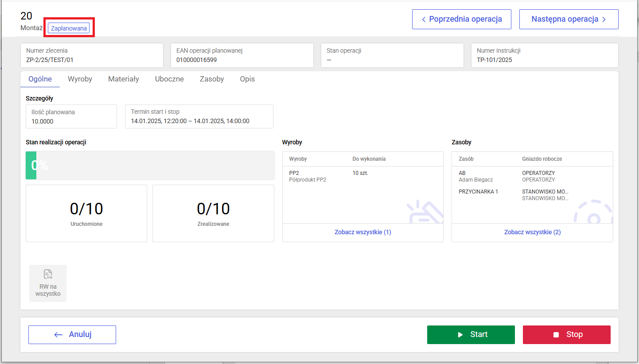Cancel with the Anuluj button

click(72, 335)
